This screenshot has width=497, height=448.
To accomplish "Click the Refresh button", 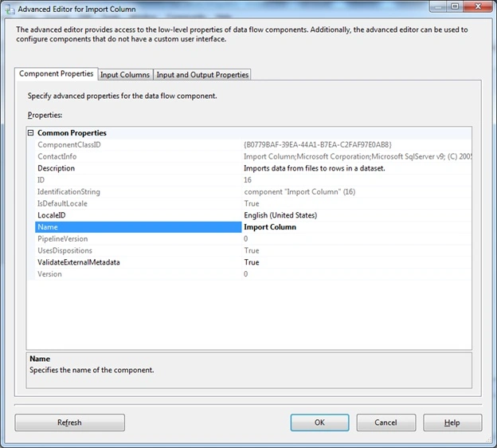I will coord(70,422).
